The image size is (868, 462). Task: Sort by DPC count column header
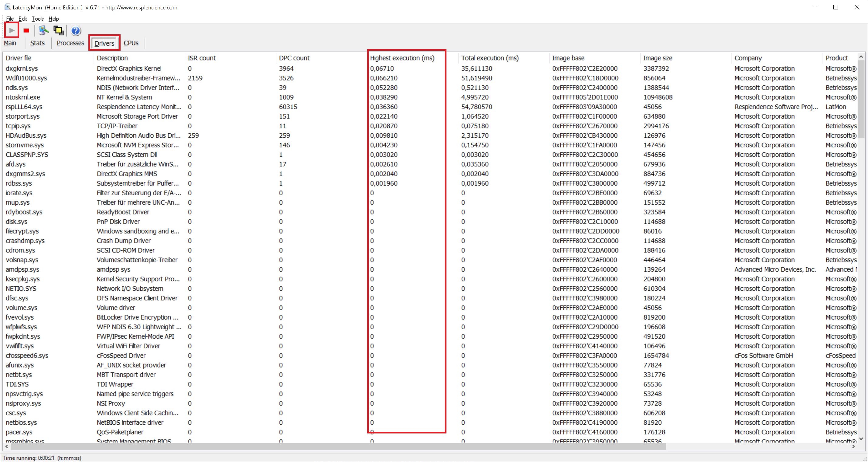(x=294, y=58)
